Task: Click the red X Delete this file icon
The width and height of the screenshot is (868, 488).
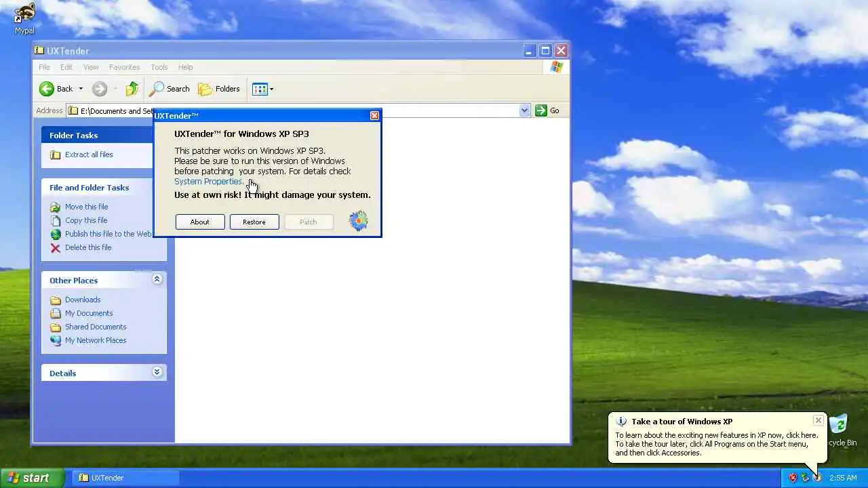Action: [x=56, y=248]
